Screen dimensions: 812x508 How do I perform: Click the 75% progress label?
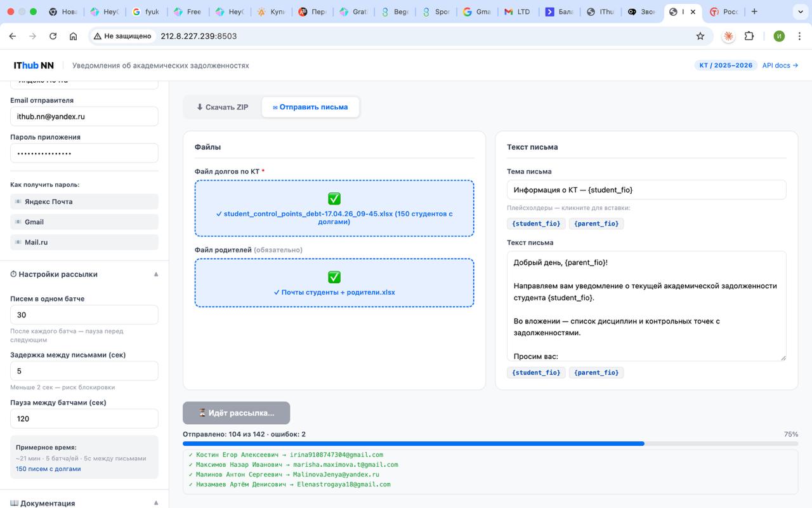tap(791, 434)
